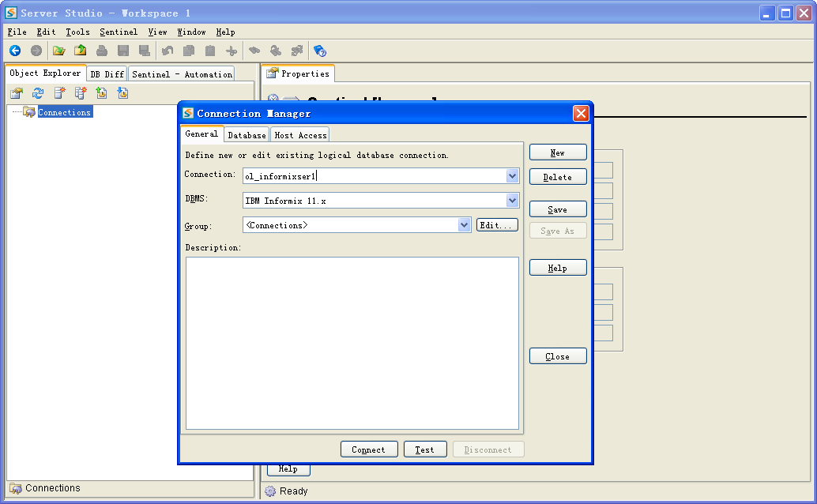Open the Group dropdown list
The height and width of the screenshot is (504, 817).
click(464, 225)
